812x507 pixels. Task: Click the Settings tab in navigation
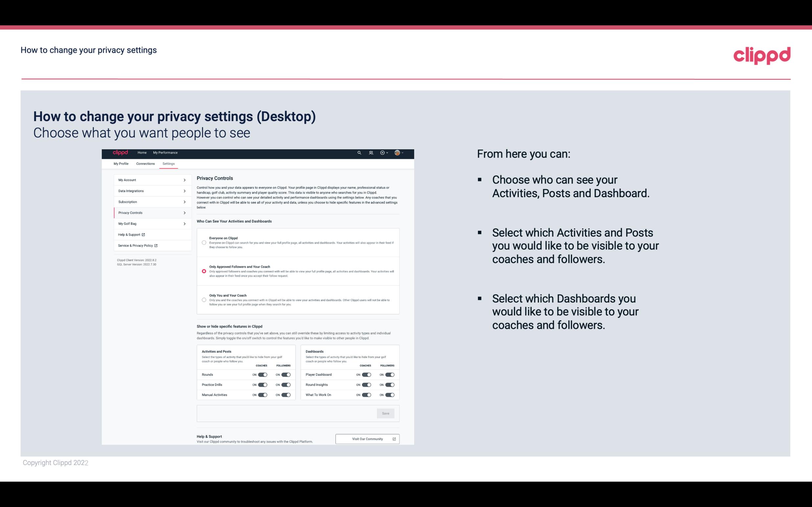[x=169, y=163]
